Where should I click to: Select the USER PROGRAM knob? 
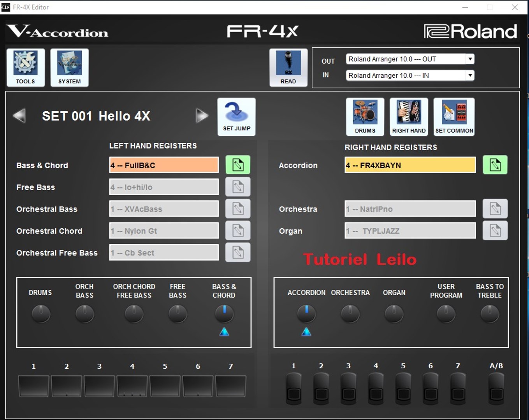(x=446, y=314)
